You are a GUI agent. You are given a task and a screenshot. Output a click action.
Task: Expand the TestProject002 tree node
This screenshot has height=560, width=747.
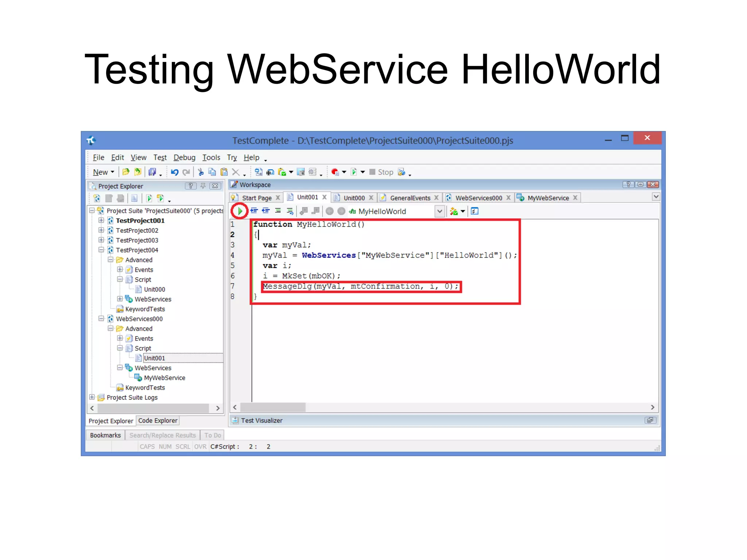101,230
